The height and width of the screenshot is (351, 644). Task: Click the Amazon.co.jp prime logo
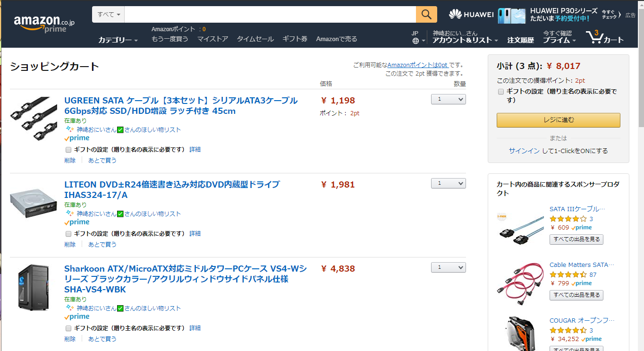click(44, 24)
